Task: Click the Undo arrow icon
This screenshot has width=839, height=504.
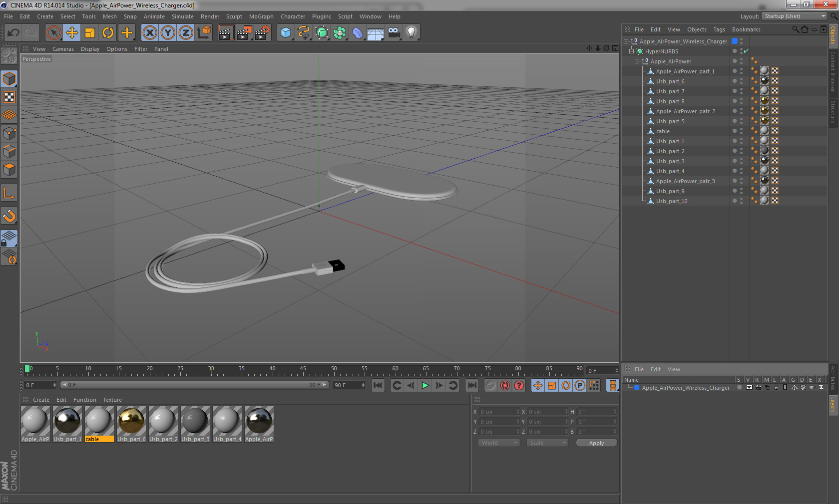Action: pos(13,33)
